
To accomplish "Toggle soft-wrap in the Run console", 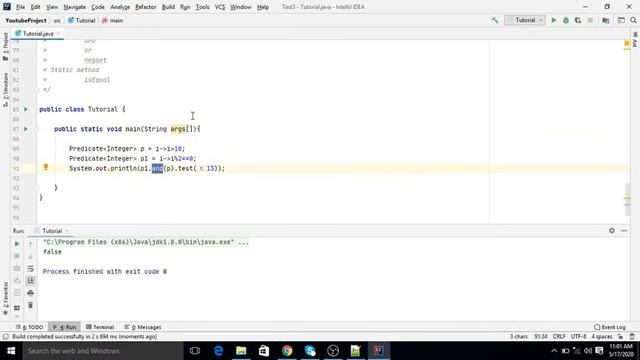I will 30,268.
